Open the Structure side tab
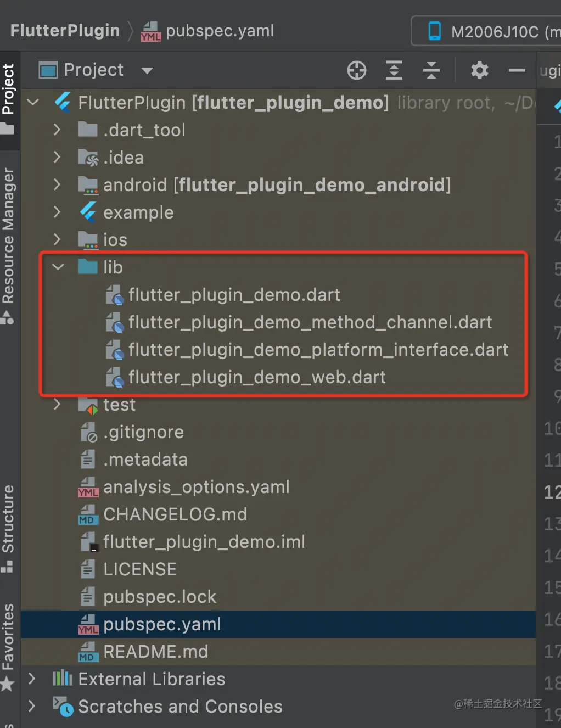 point(9,528)
